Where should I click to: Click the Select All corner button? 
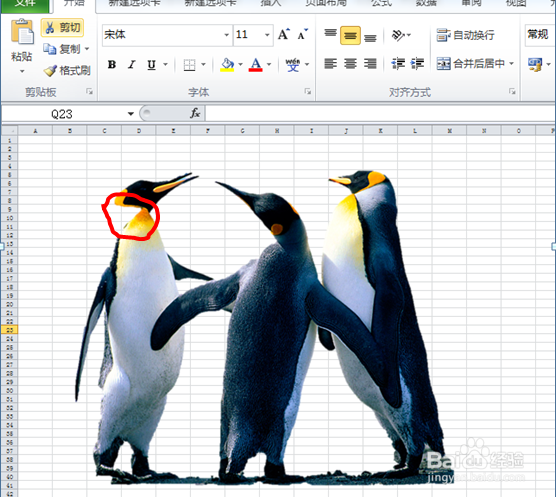[10, 131]
